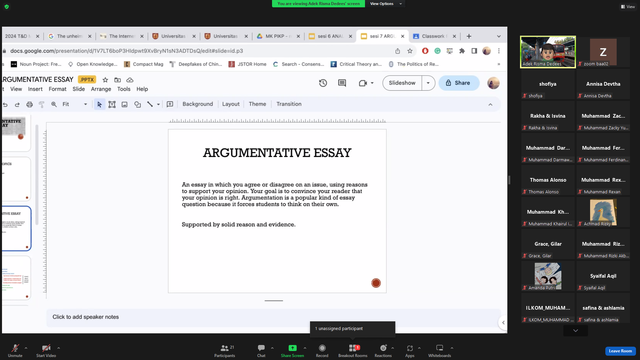This screenshot has width=640, height=360.
Task: Click the insert image icon
Action: 124,104
